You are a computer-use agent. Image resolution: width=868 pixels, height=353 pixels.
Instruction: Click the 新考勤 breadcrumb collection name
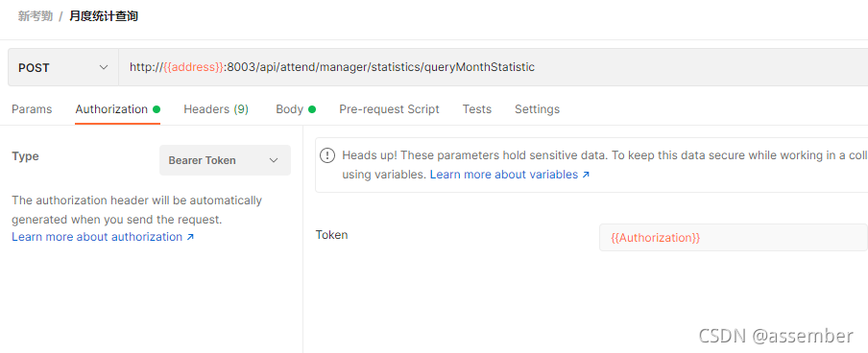(35, 16)
